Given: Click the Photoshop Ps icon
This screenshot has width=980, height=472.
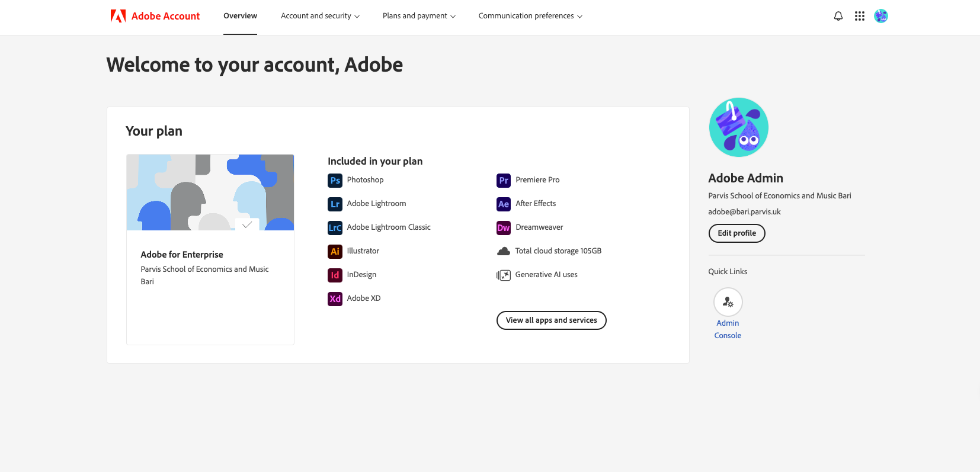Looking at the screenshot, I should point(335,181).
